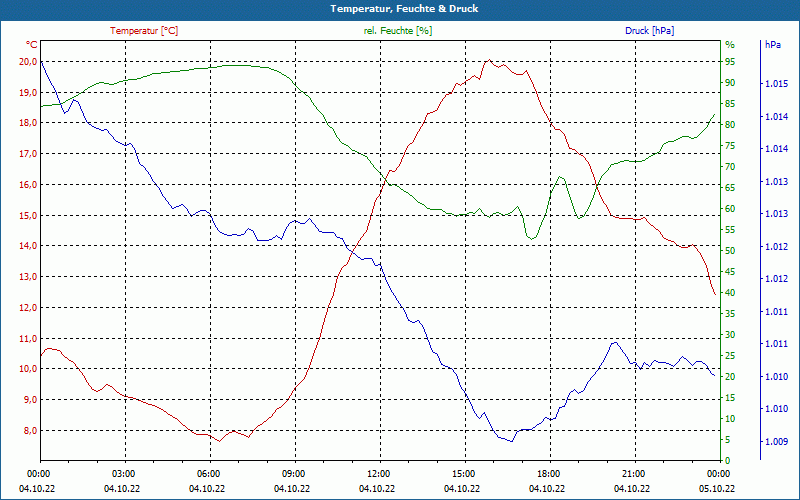Screen dimensions: 800x500
Task: Click blue "1.009" on the pressure axis
Action: point(777,442)
